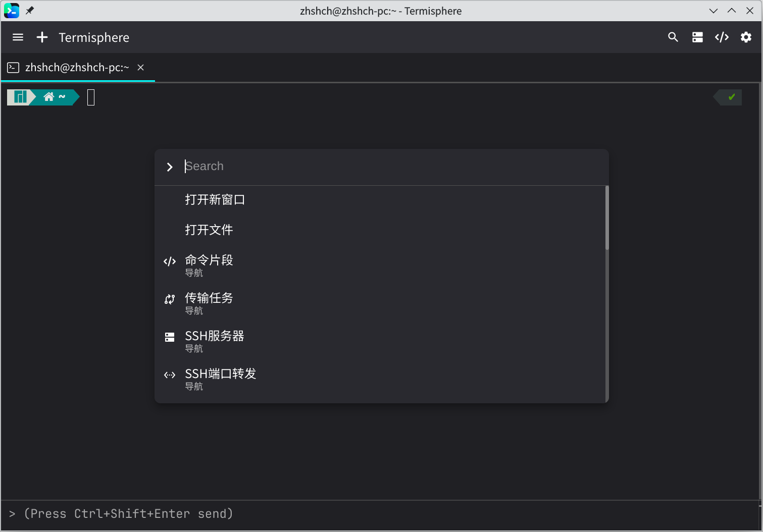Click the home directory prompt segment
Viewport: 763px width, 532px height.
click(x=55, y=97)
